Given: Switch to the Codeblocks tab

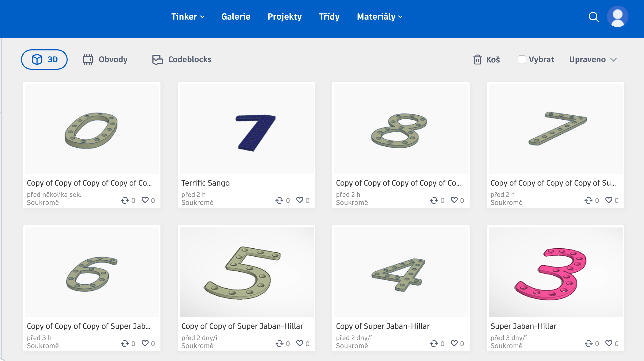Looking at the screenshot, I should click(182, 60).
